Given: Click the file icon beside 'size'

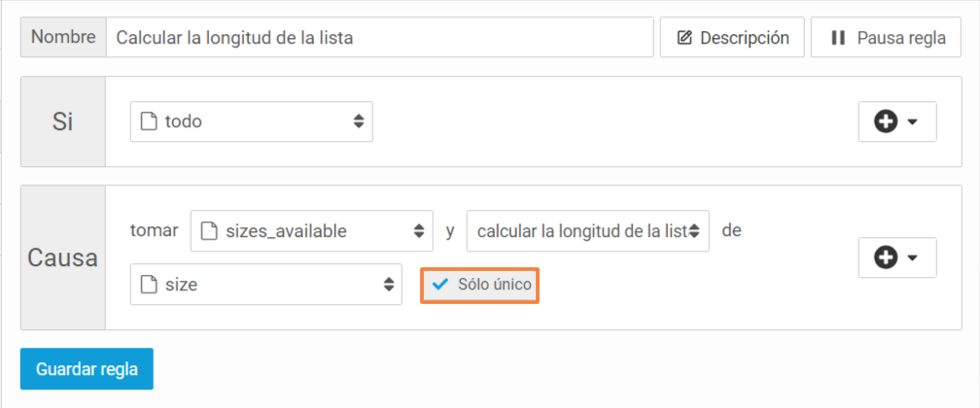Looking at the screenshot, I should tap(148, 285).
